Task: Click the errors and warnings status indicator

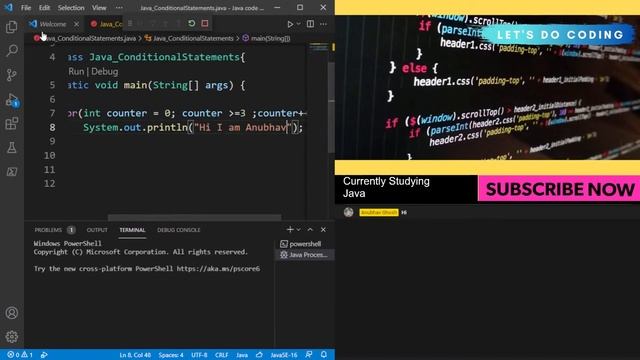Action: tap(20, 355)
